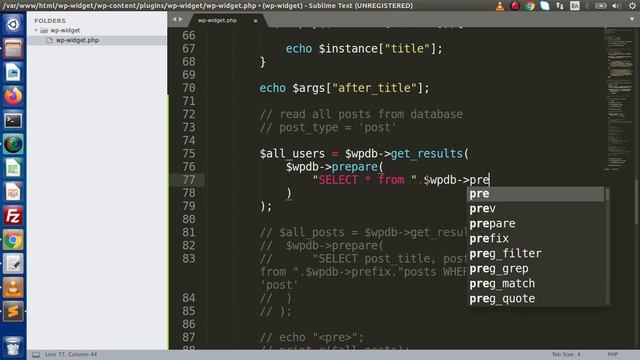The height and width of the screenshot is (360, 640).
Task: Open FileZilla from the dock
Action: coord(13,216)
